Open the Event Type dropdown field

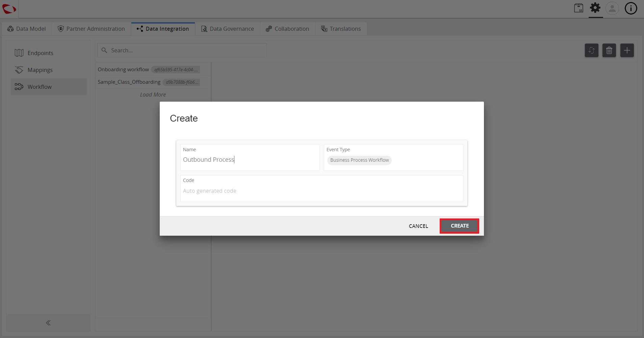pyautogui.click(x=393, y=158)
